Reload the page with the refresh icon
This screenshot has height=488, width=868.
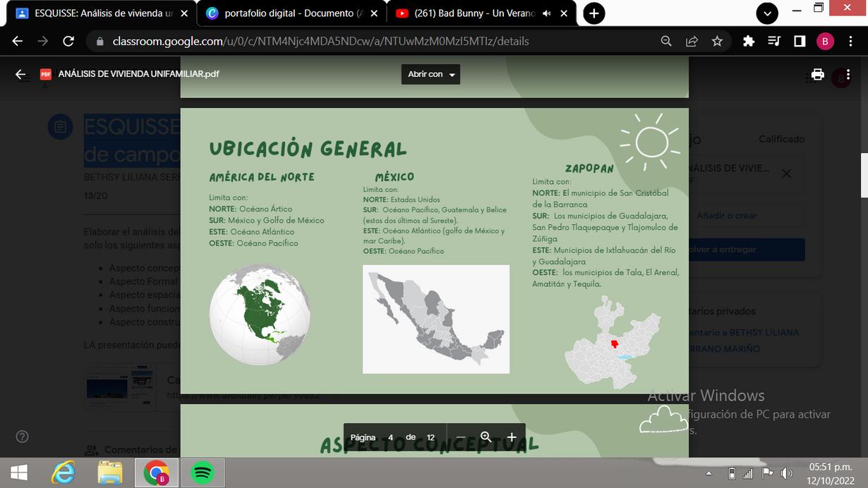coord(68,41)
